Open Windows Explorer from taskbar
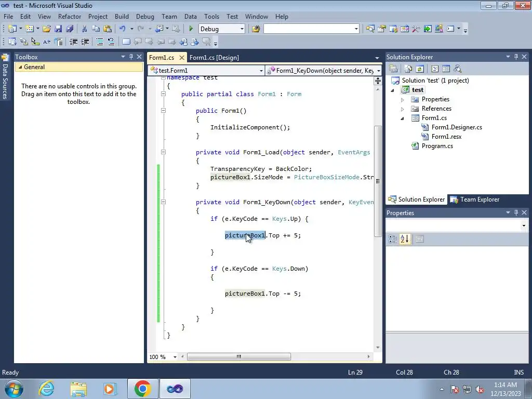The width and height of the screenshot is (532, 399). tap(78, 389)
